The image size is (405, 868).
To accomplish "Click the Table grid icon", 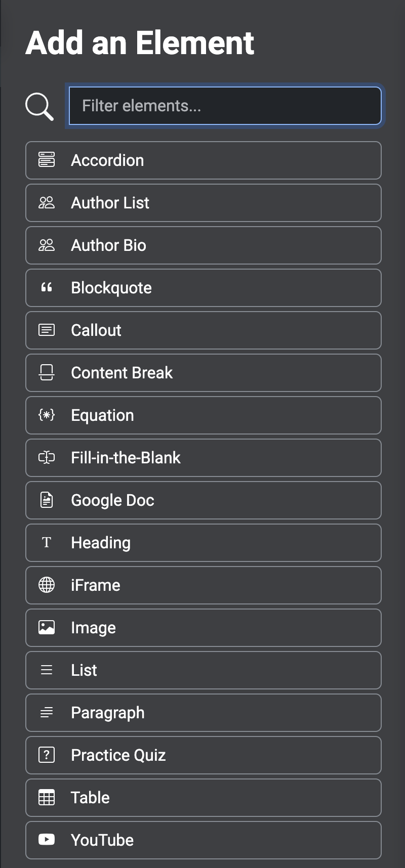I will point(47,798).
